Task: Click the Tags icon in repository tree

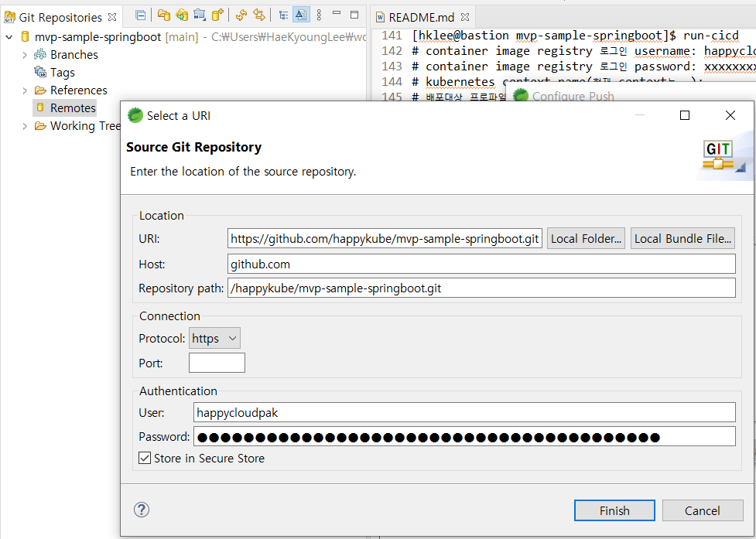Action: tap(40, 72)
